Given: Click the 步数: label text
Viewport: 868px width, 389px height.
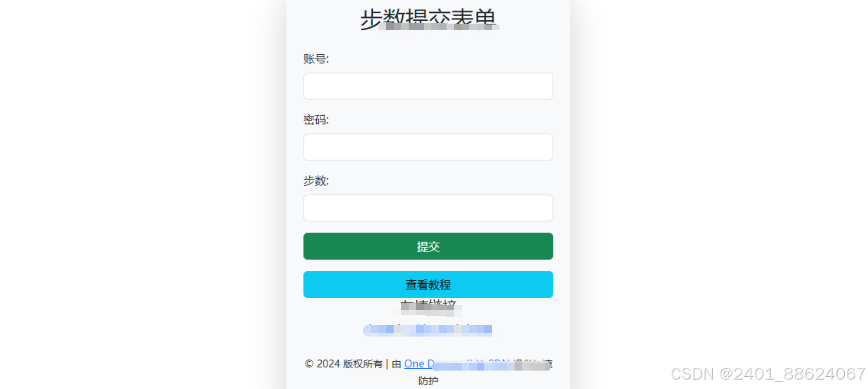Looking at the screenshot, I should pyautogui.click(x=316, y=181).
